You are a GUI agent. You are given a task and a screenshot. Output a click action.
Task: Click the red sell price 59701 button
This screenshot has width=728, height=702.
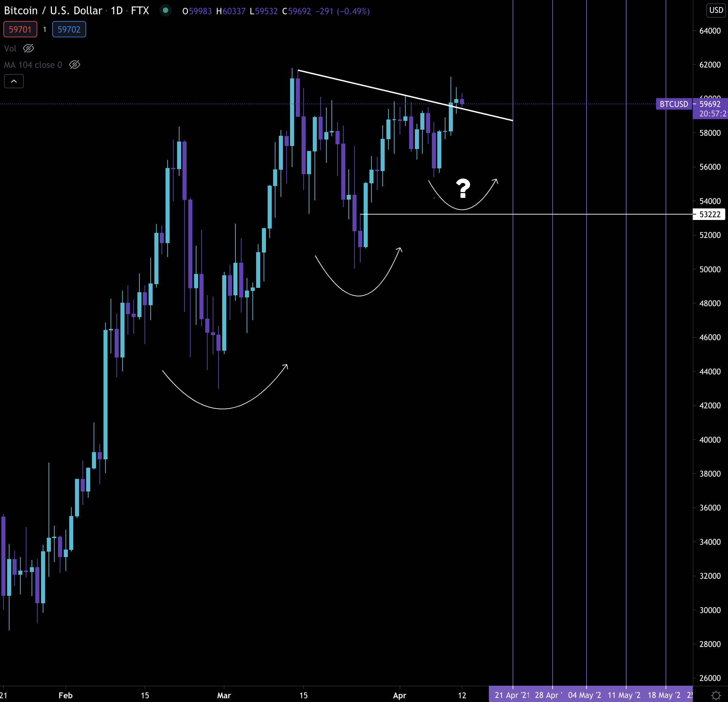(x=20, y=29)
